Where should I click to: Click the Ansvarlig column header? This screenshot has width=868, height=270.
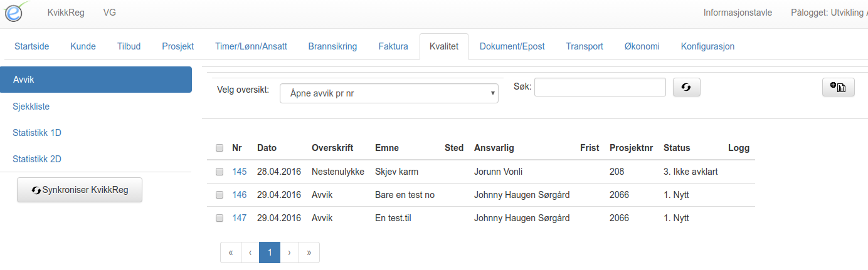pyautogui.click(x=494, y=148)
